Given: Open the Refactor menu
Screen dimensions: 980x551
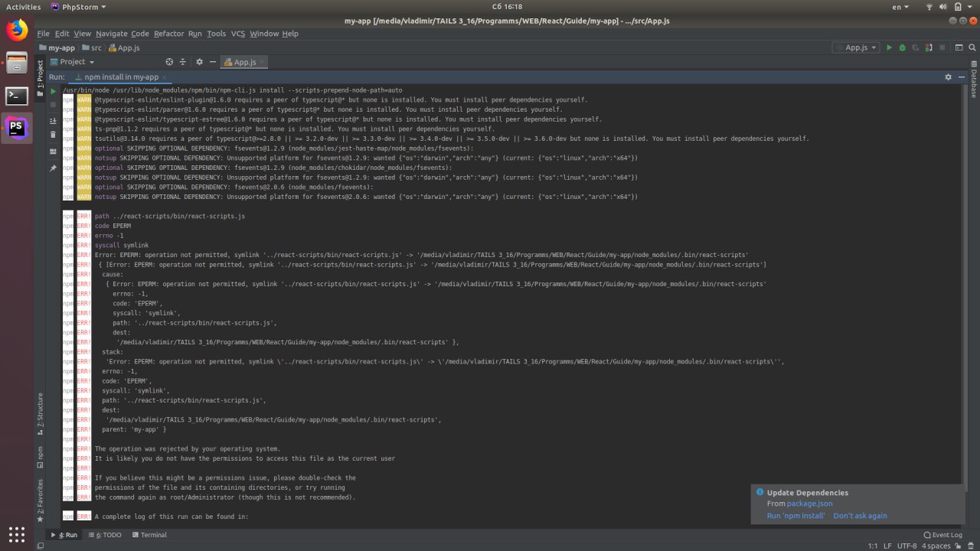Looking at the screenshot, I should [x=169, y=34].
